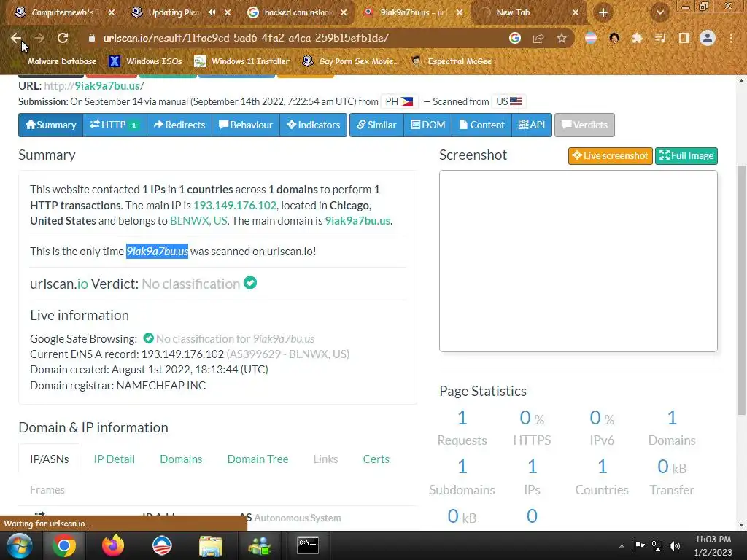747x560 pixels.
Task: Open the file explorer taskbar icon
Action: pyautogui.click(x=211, y=545)
